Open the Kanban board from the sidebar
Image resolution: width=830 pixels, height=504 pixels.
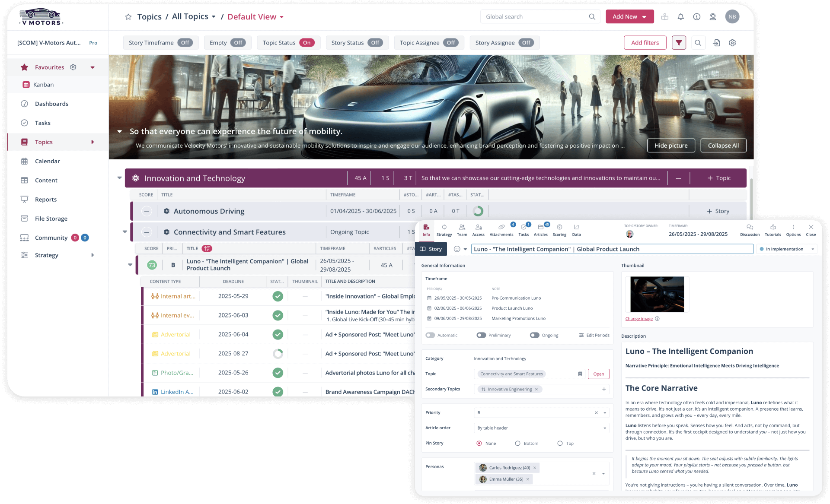(43, 84)
